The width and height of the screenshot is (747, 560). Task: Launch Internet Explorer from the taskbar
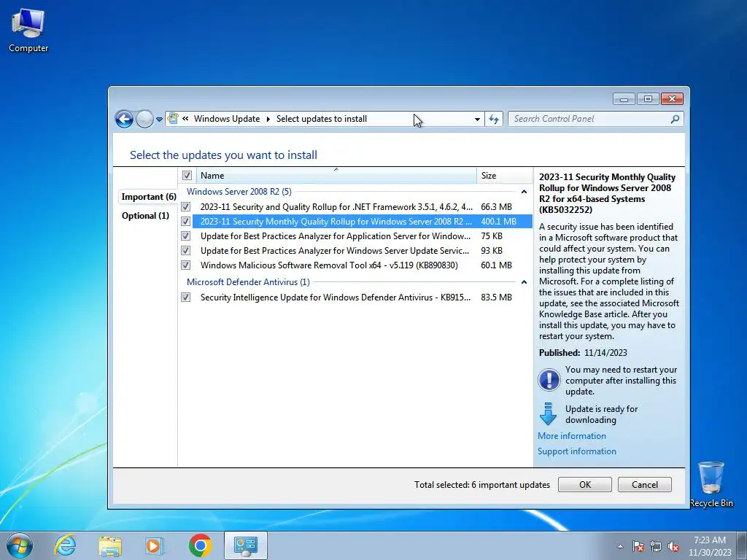[65, 545]
